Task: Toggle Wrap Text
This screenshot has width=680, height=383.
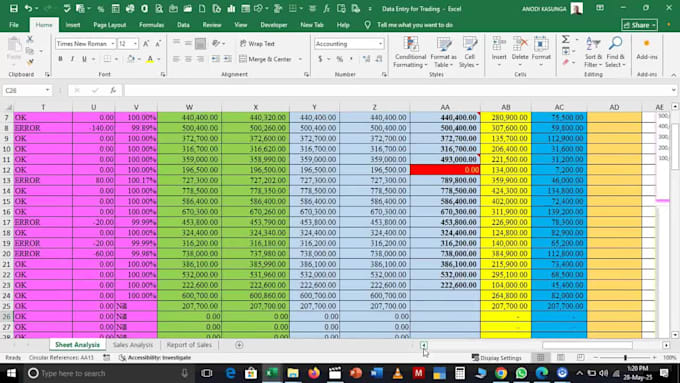Action: click(x=257, y=44)
